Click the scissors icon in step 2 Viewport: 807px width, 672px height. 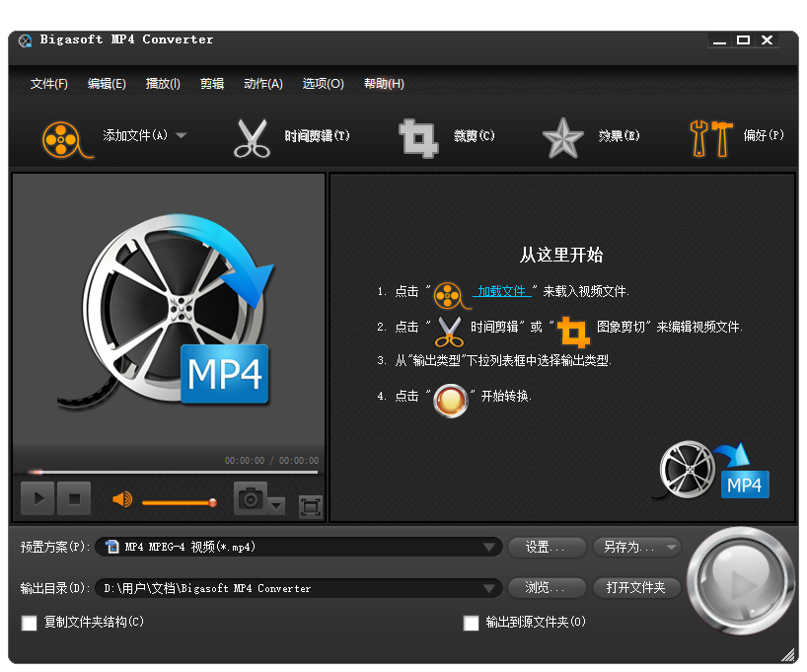449,332
